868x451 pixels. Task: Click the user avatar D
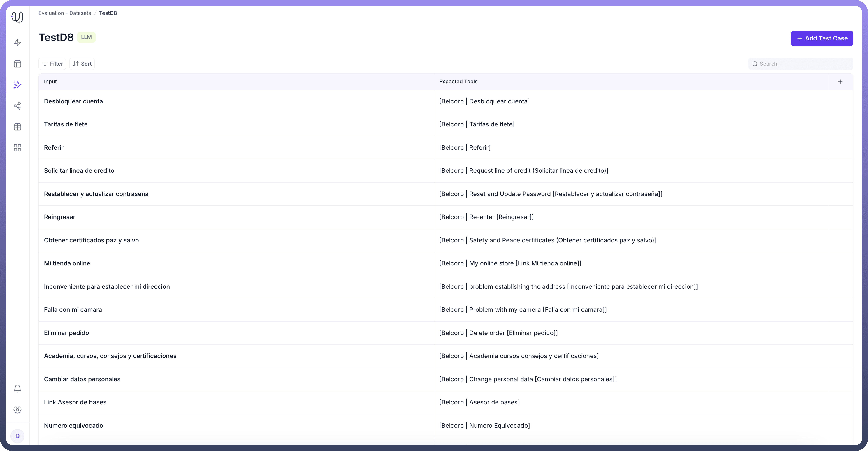point(17,436)
